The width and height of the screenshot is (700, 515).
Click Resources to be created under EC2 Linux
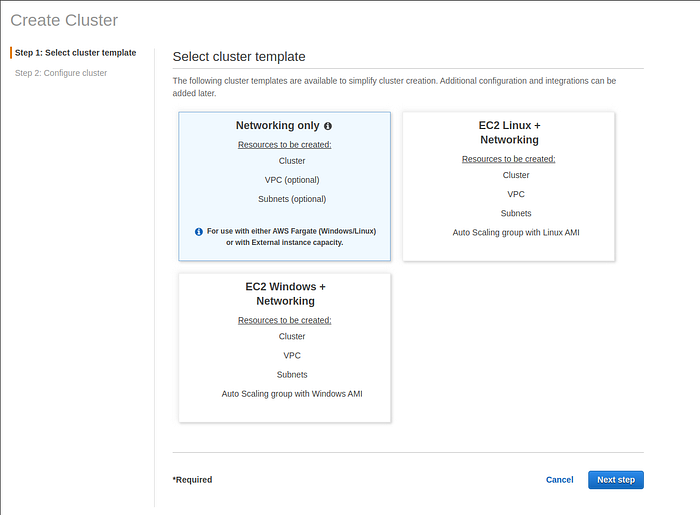(x=508, y=158)
